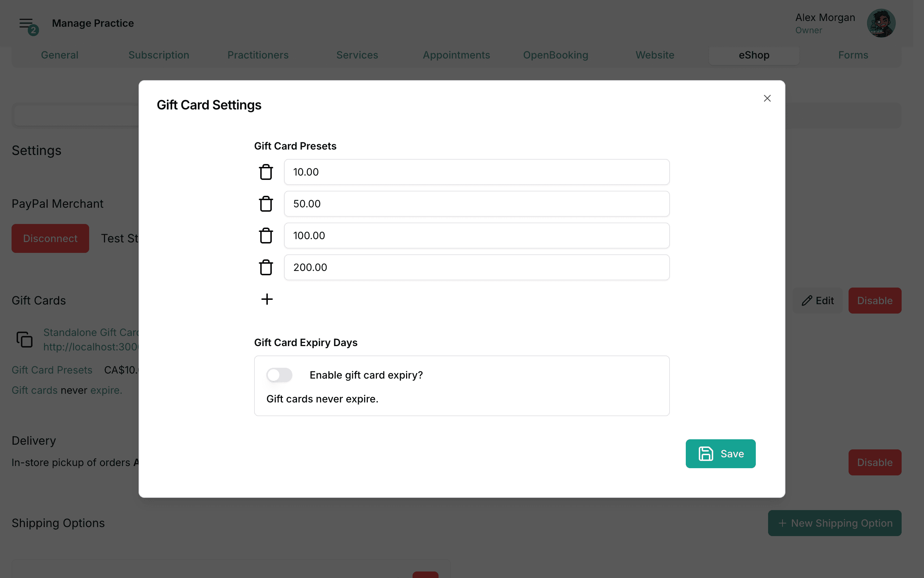
Task: Delete the 100.00 gift card preset
Action: [x=266, y=236]
